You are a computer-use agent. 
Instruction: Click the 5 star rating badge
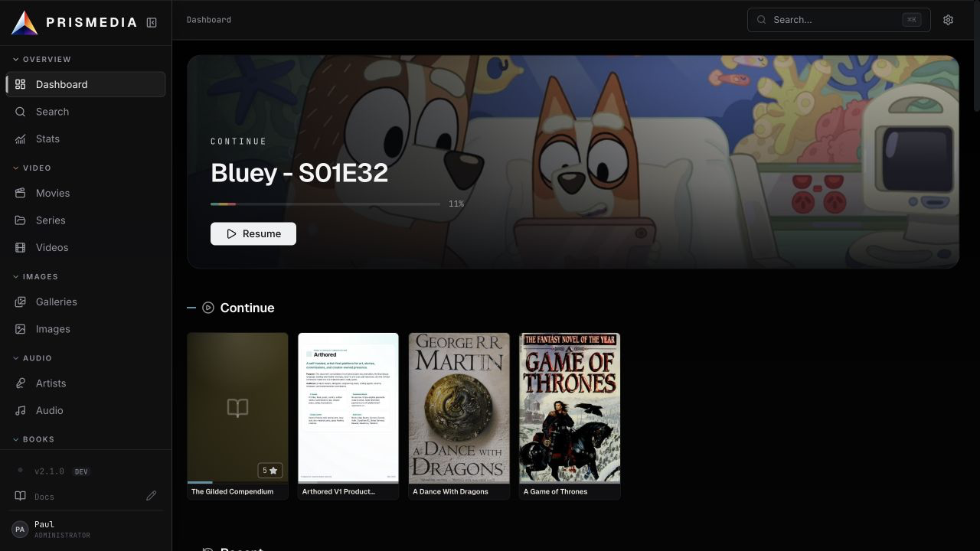(x=269, y=470)
